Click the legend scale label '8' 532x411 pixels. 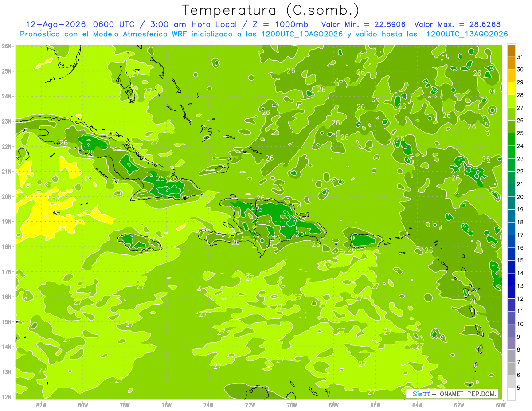519,349
